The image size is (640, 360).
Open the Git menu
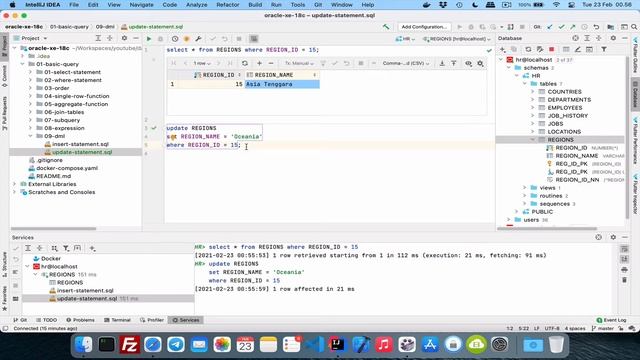(318, 5)
